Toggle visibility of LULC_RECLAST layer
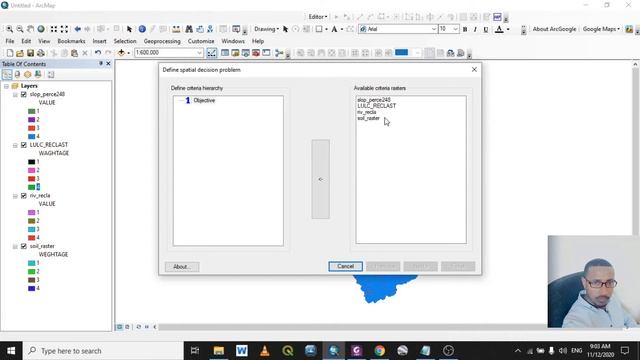 [24, 145]
